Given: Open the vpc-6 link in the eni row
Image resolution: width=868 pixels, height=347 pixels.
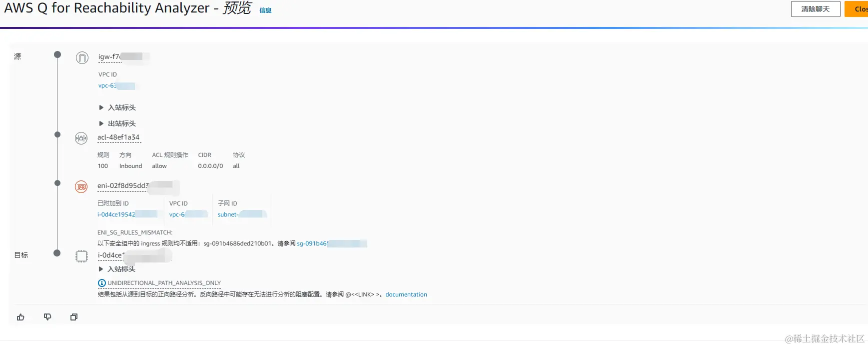Looking at the screenshot, I should (188, 214).
